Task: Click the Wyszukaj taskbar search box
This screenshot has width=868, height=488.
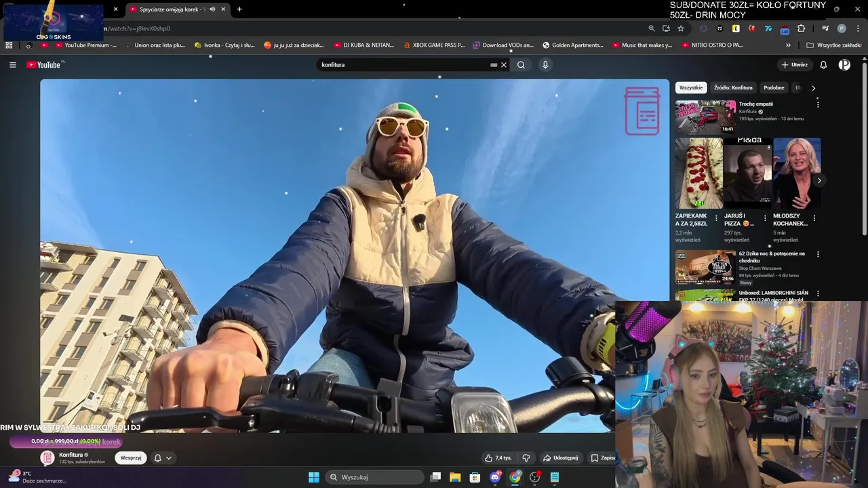Action: point(374,477)
